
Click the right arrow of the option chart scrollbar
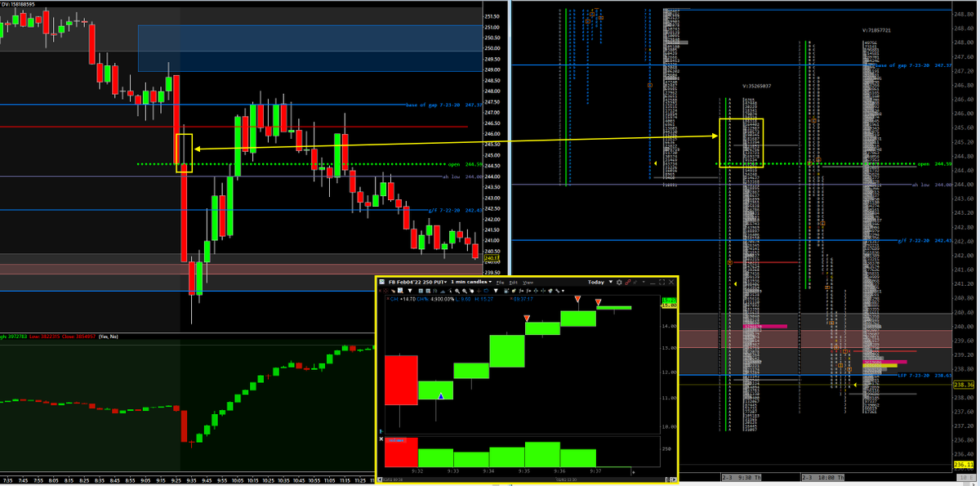[674, 479]
